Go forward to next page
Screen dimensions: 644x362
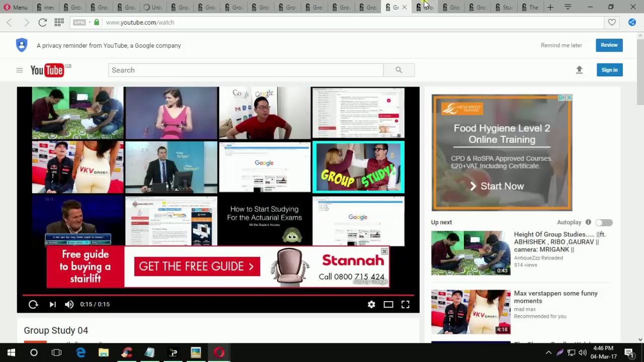point(26,22)
